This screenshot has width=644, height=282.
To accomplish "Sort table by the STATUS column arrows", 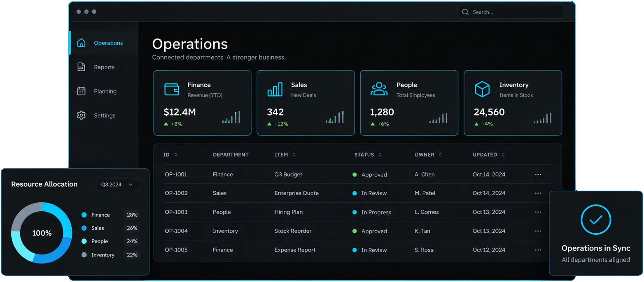I will pos(380,155).
